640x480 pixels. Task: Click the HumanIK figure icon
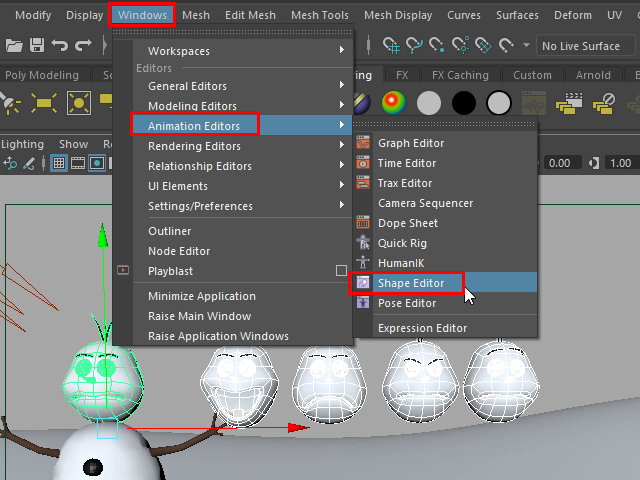click(363, 263)
